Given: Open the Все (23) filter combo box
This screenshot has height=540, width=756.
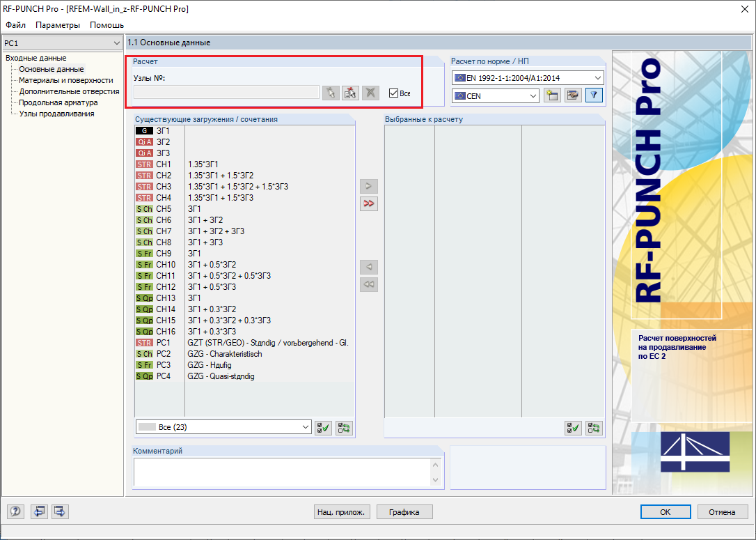Looking at the screenshot, I should point(223,426).
